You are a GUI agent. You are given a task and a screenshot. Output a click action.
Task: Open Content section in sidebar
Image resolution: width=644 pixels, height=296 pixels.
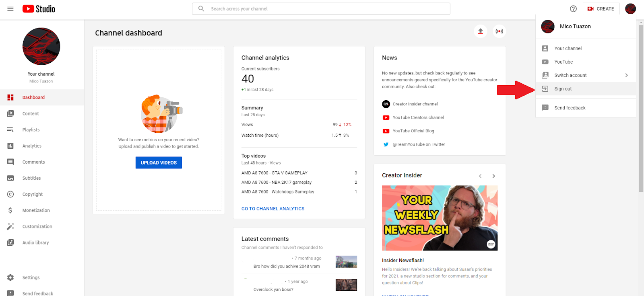pos(42,114)
